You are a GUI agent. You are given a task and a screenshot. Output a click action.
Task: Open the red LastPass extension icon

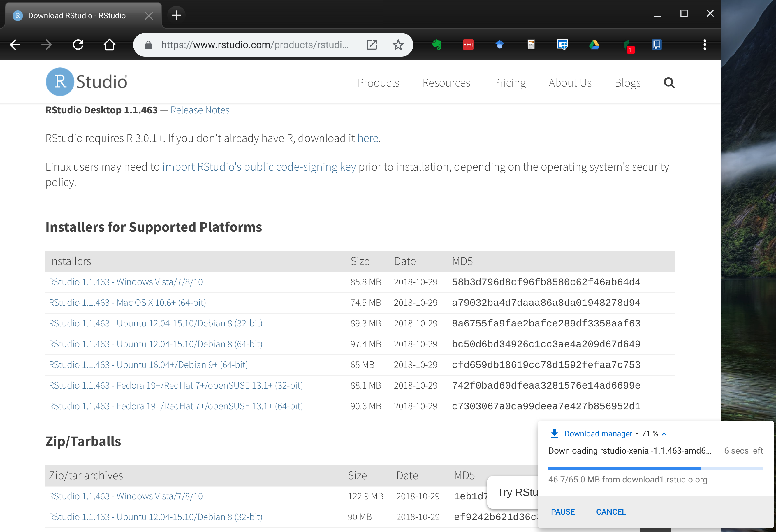tap(468, 45)
